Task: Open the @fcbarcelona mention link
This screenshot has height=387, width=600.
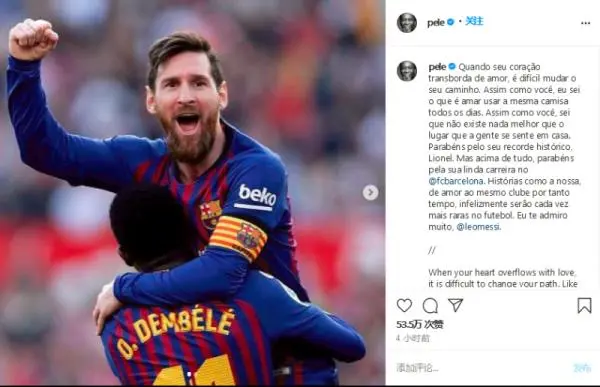Action: pyautogui.click(x=456, y=181)
